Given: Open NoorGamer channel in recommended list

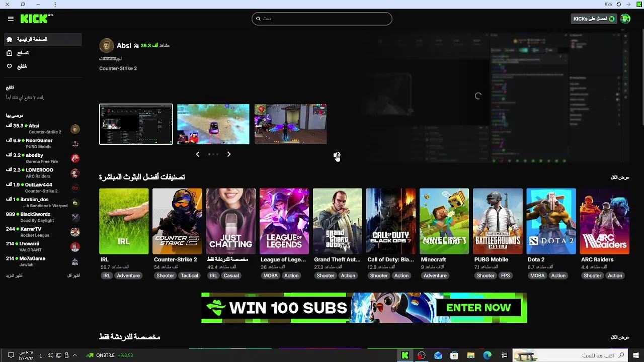Looking at the screenshot, I should [43, 144].
